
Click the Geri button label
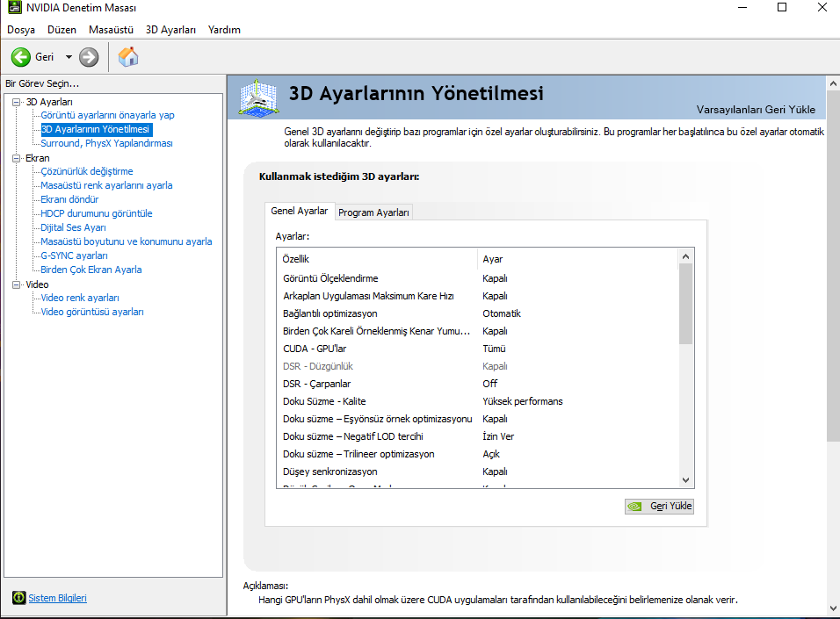pyautogui.click(x=45, y=57)
